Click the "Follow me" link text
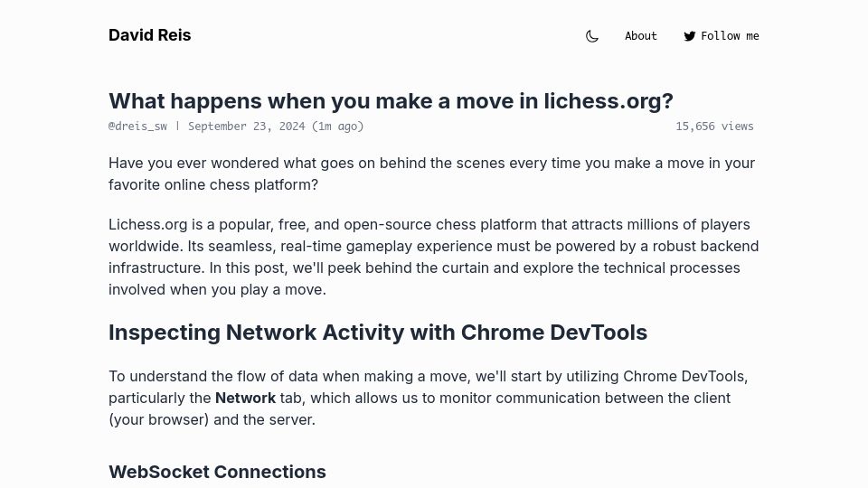The image size is (868, 488). tap(730, 36)
